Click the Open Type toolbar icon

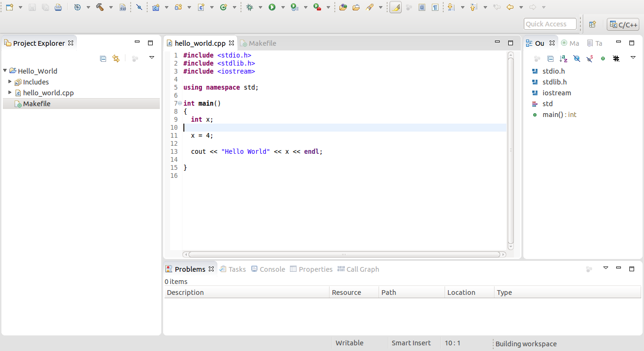click(343, 7)
